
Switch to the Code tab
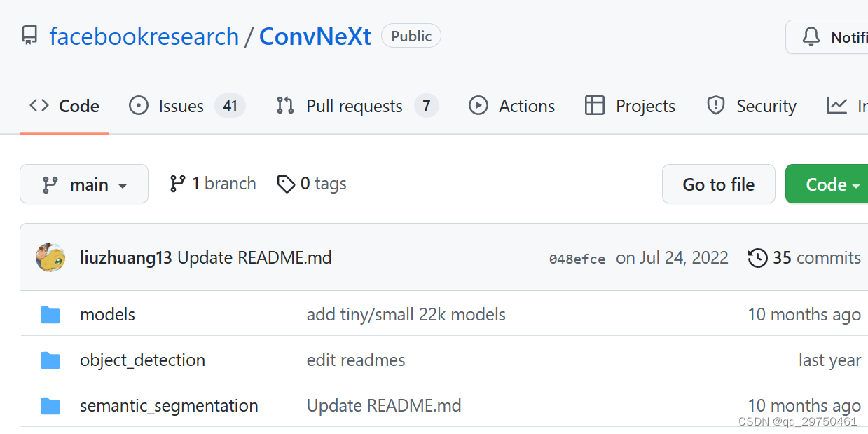pos(64,106)
